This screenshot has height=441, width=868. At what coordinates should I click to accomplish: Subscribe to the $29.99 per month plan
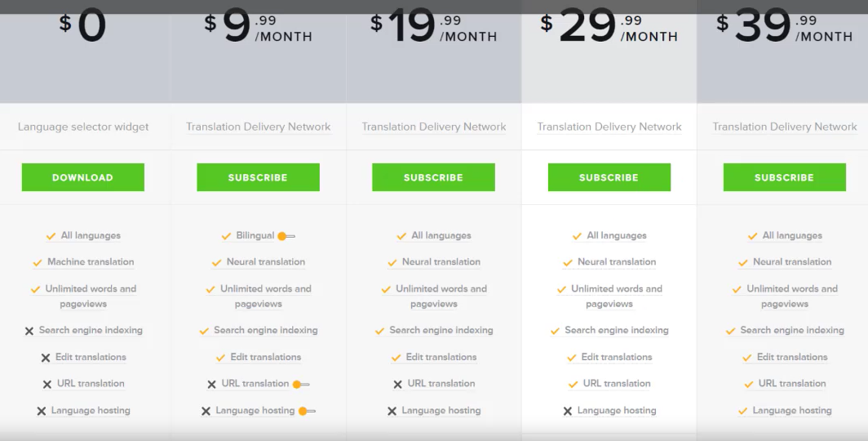point(609,177)
